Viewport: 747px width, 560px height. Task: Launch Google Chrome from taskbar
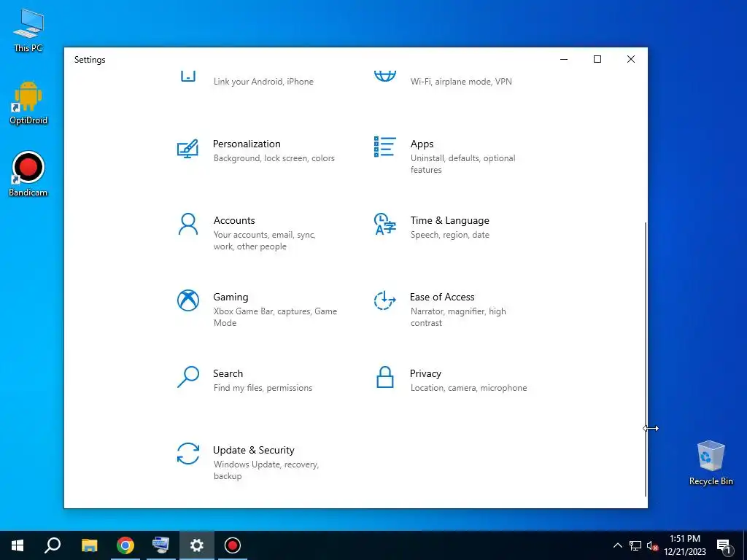point(125,545)
